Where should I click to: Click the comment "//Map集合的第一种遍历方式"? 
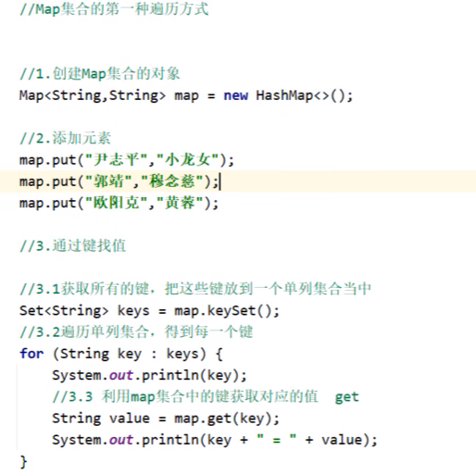tap(114, 9)
